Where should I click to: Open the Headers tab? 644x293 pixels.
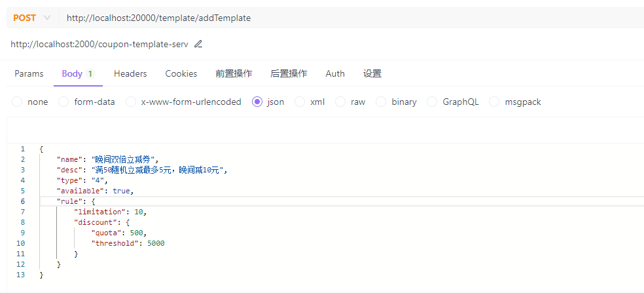(130, 73)
